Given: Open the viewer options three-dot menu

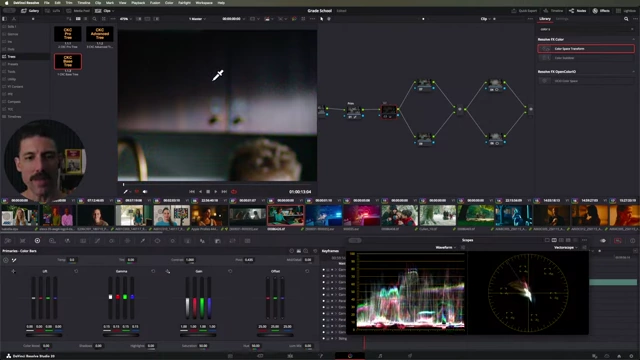Looking at the screenshot, I should [312, 19].
